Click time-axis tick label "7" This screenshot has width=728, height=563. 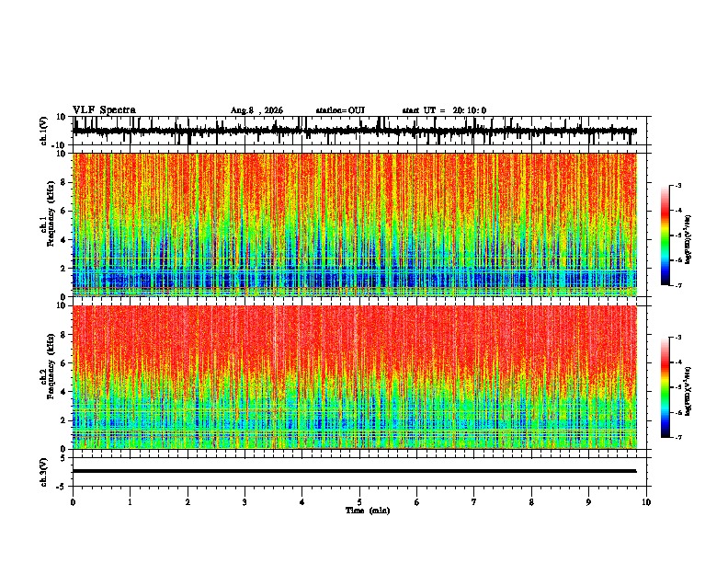click(x=474, y=502)
